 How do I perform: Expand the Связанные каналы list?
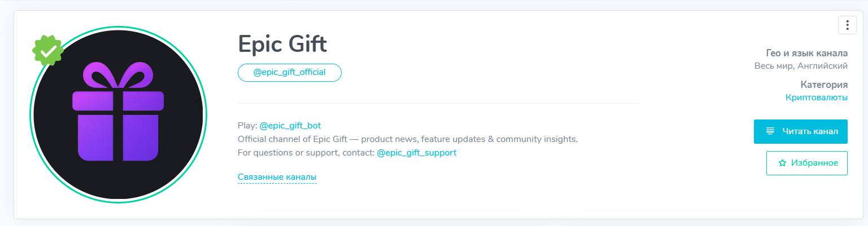(x=277, y=177)
